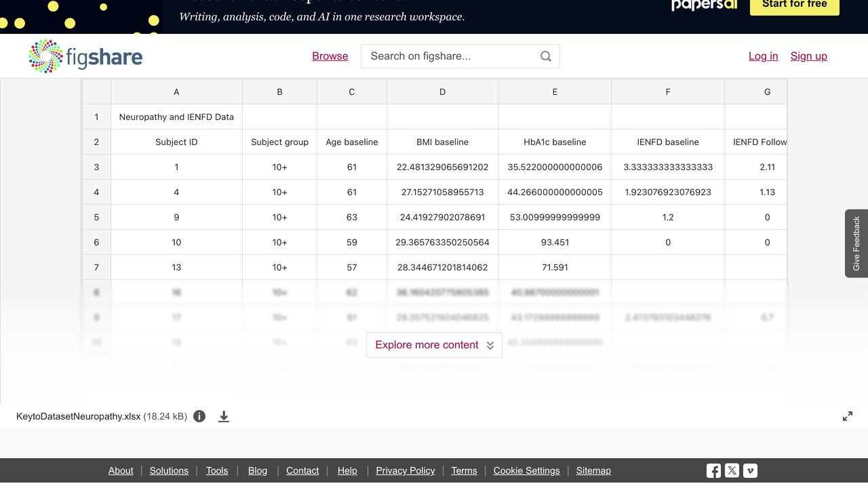
Task: Open Cookie Settings
Action: 527,470
